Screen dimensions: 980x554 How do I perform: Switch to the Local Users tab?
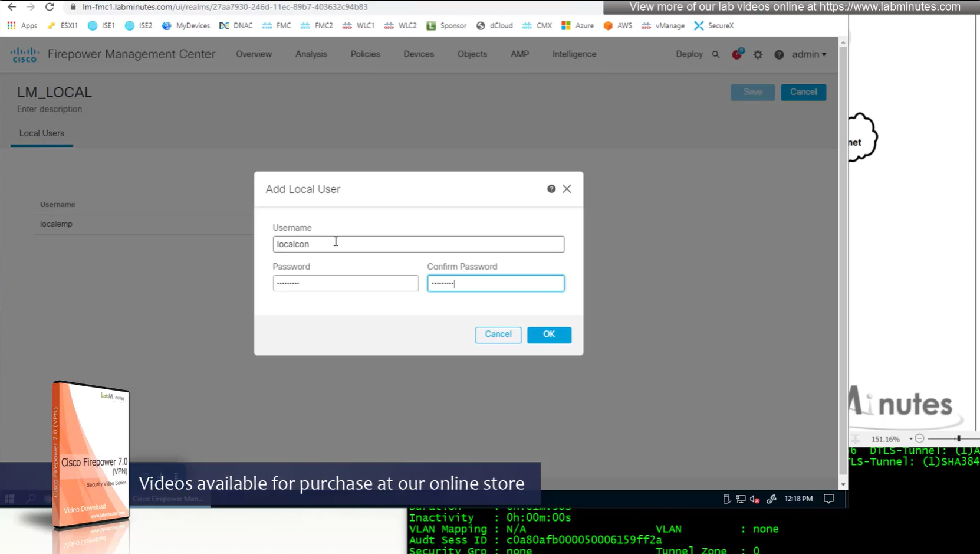pos(42,133)
